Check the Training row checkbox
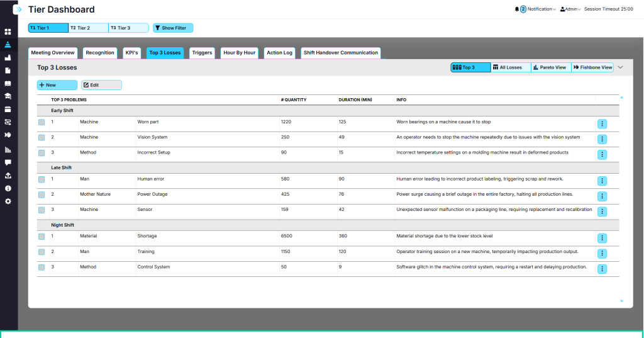The height and width of the screenshot is (338, 644). click(x=42, y=252)
